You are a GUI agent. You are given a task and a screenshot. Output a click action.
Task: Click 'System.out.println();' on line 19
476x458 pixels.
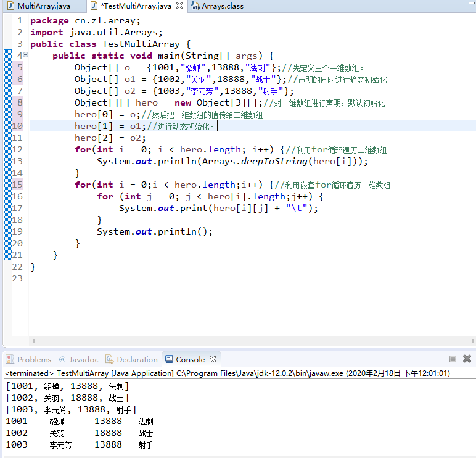pyautogui.click(x=155, y=231)
